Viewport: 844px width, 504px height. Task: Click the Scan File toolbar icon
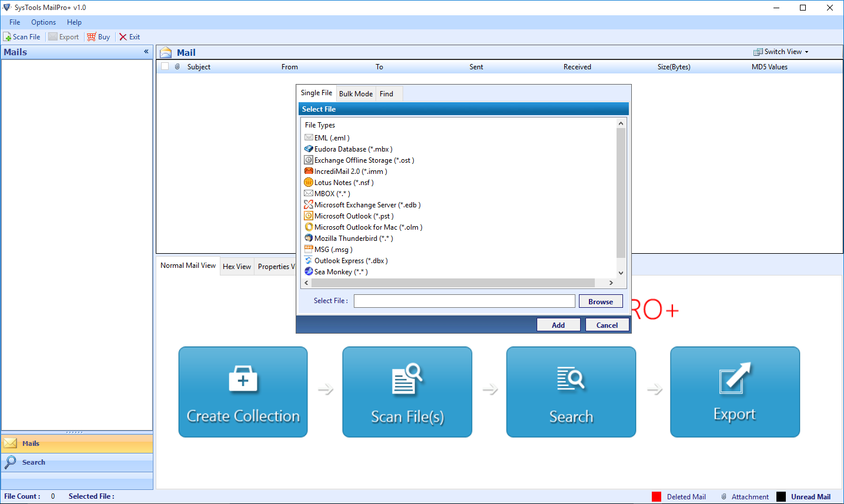coord(8,37)
